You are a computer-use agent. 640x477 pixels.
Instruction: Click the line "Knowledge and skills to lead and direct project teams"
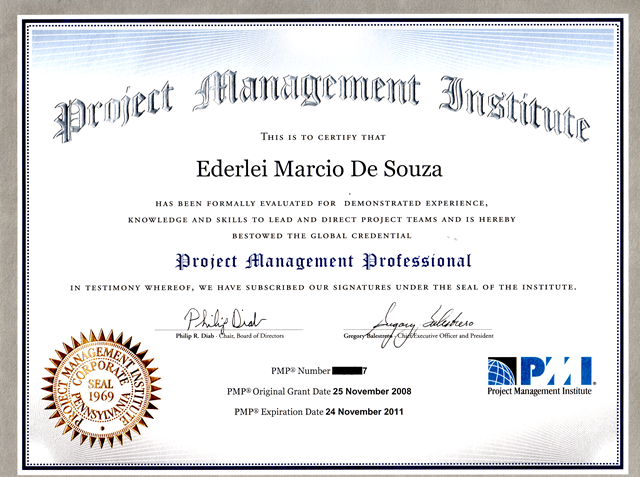pos(322,220)
